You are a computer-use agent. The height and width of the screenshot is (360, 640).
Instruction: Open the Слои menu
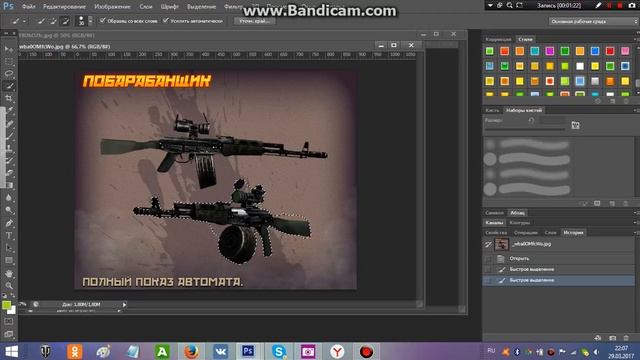146,7
